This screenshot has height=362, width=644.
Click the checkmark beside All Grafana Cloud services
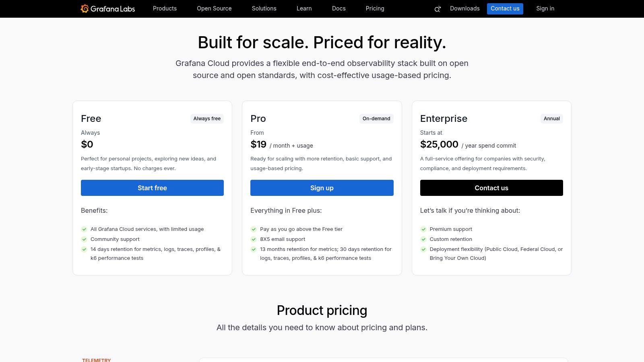click(x=84, y=229)
